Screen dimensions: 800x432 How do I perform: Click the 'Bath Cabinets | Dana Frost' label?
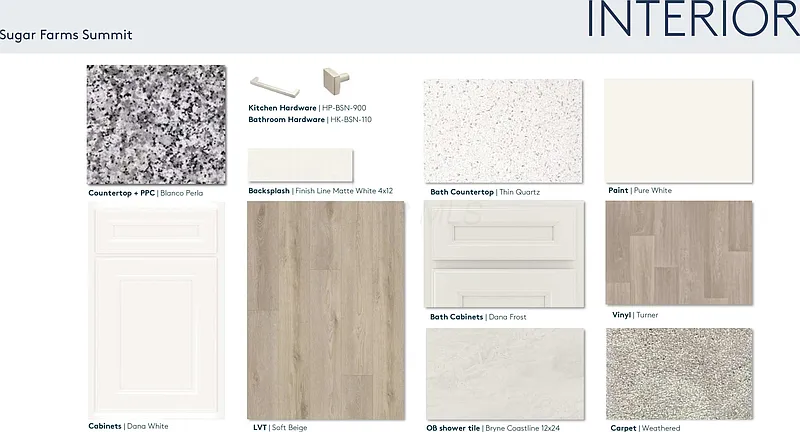click(478, 317)
